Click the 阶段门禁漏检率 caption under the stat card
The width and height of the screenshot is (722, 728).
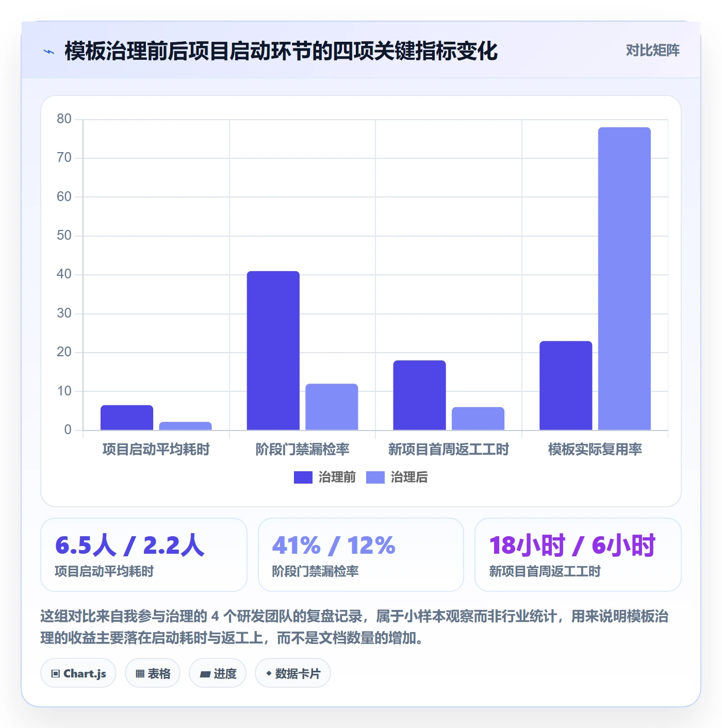coord(316,571)
